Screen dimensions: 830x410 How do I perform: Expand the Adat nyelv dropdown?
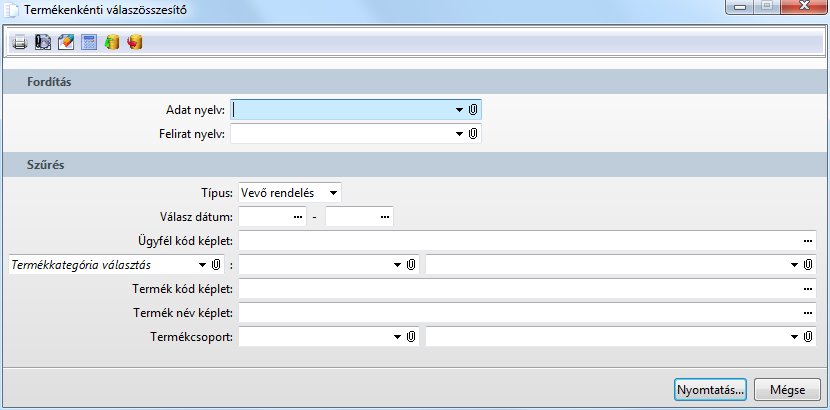coord(459,109)
